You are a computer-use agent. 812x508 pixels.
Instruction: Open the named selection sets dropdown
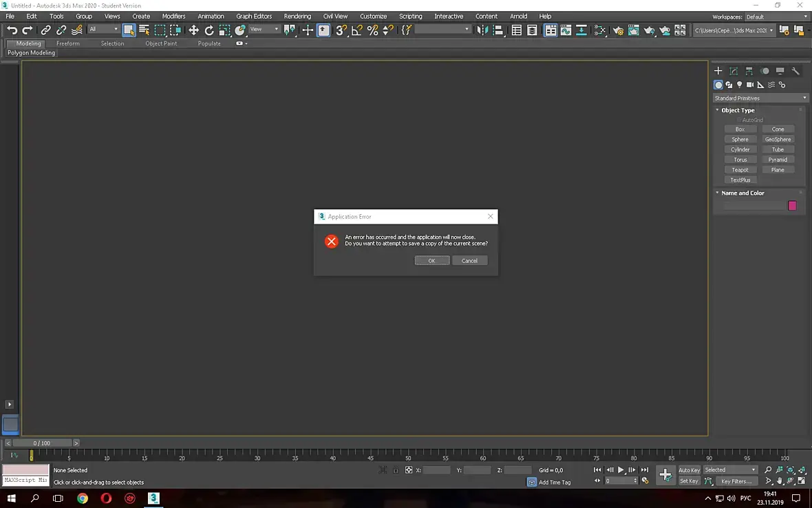pos(442,30)
